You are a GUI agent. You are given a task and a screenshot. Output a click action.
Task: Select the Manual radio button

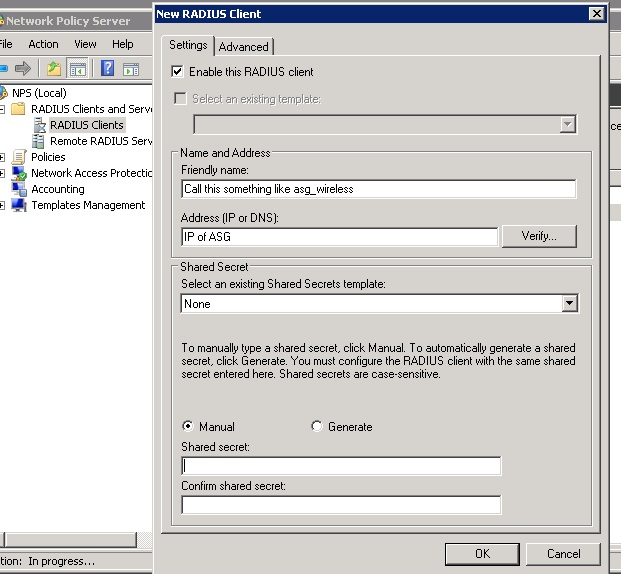click(x=188, y=426)
